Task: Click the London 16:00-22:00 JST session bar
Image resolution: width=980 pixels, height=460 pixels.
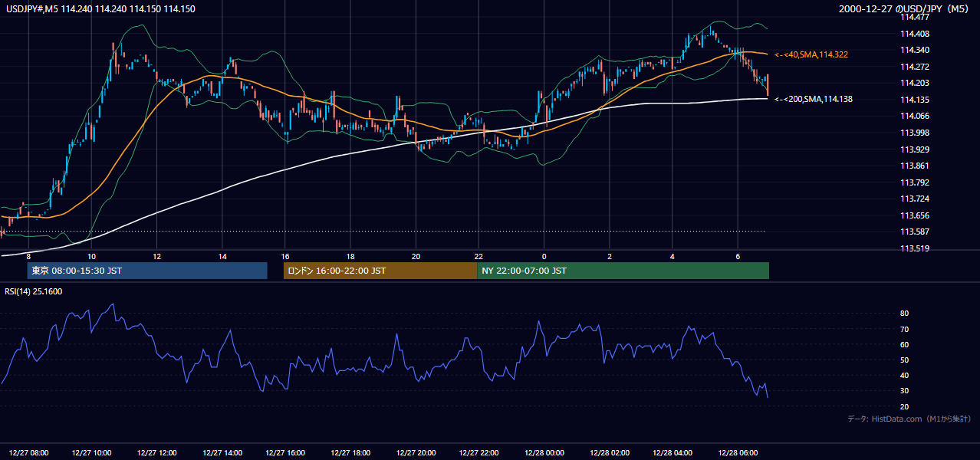Action: click(380, 271)
